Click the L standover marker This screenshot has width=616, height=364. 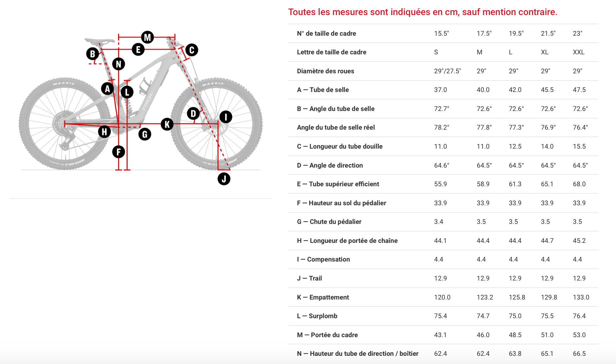click(127, 92)
